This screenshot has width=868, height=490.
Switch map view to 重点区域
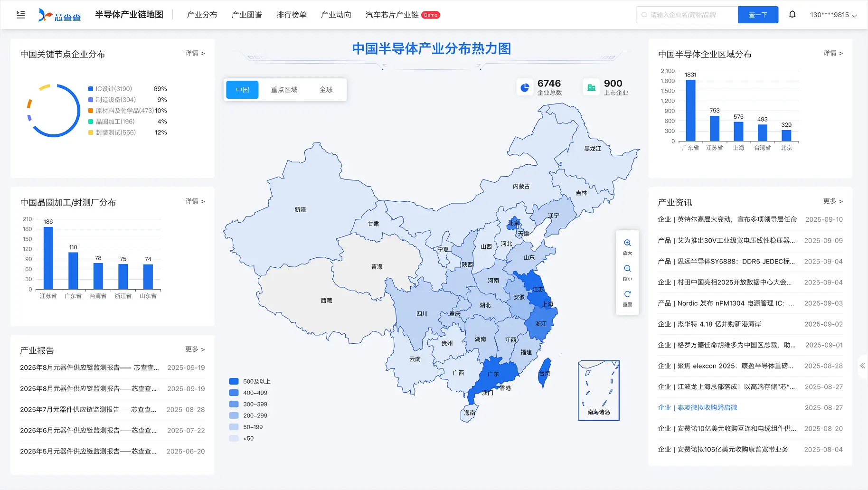(x=284, y=90)
